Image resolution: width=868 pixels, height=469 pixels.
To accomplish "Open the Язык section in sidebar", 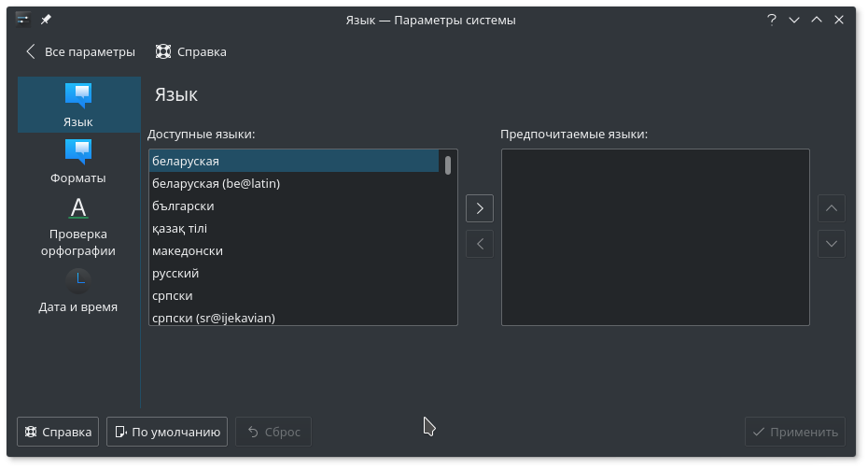I will (78, 105).
